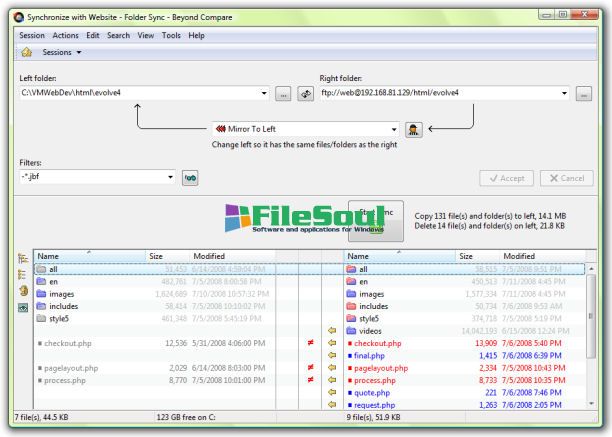Screen dimensions: 612x437
Task: Click the Cancel button
Action: click(567, 178)
